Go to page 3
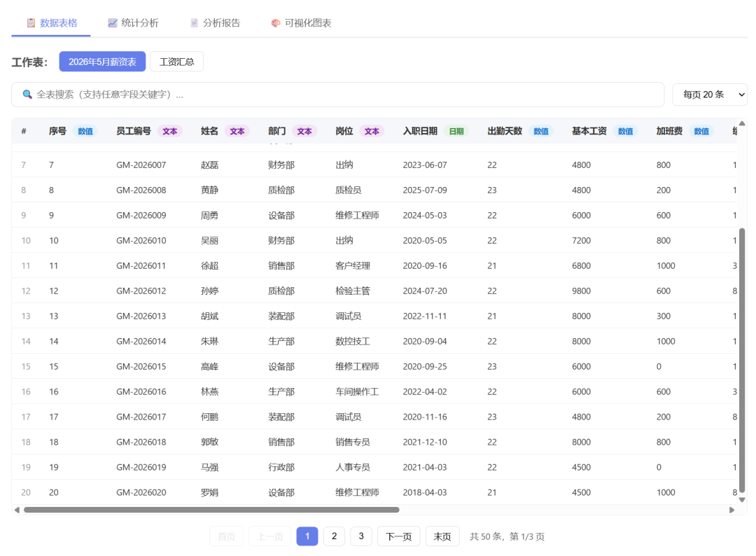This screenshot has height=556, width=756. pos(361,536)
